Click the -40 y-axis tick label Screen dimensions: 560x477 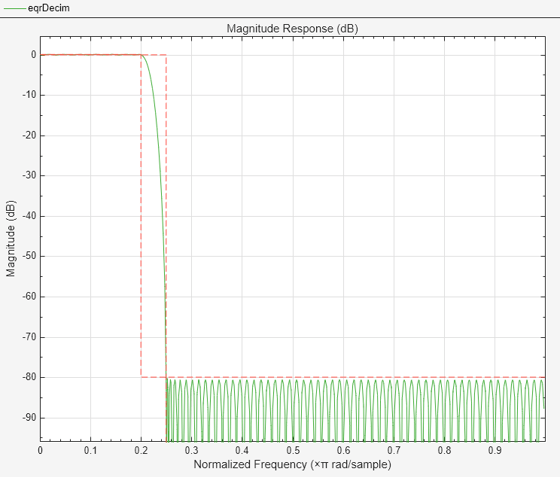click(x=29, y=216)
